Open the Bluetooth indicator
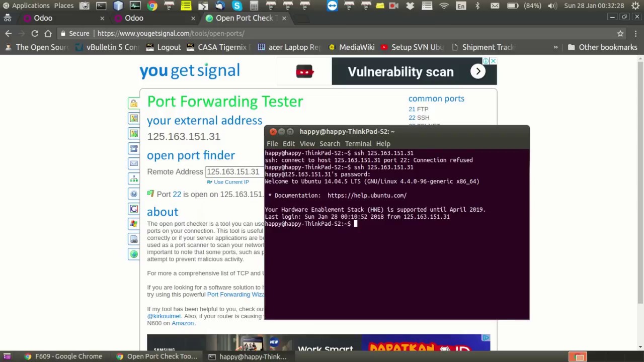 click(x=477, y=6)
